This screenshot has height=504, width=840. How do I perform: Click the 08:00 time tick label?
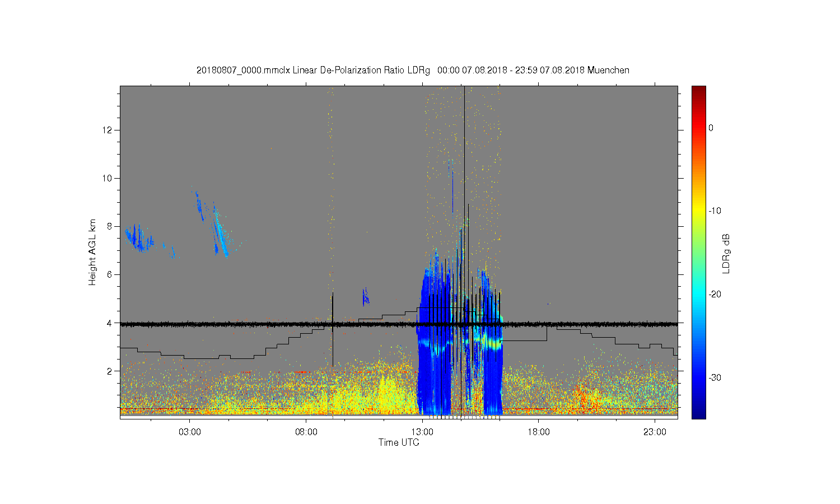306,432
